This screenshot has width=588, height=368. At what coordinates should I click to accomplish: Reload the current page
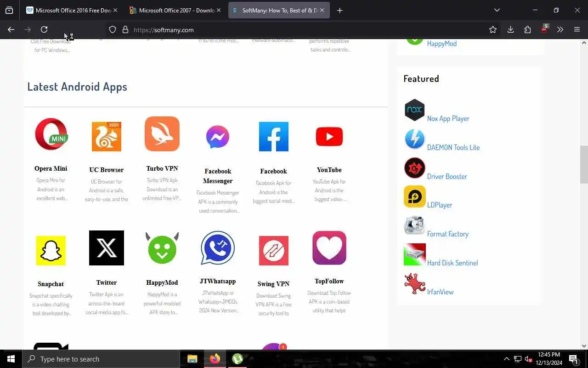(x=44, y=29)
